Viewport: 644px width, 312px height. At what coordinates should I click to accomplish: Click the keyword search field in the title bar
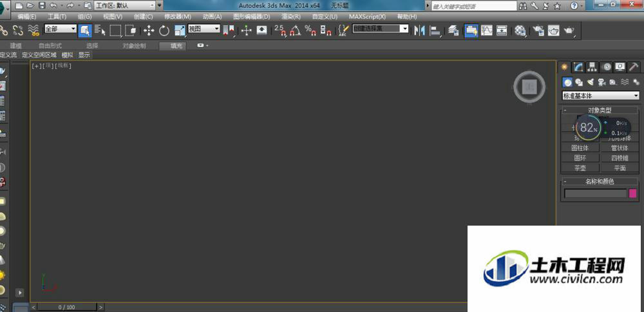pos(475,6)
